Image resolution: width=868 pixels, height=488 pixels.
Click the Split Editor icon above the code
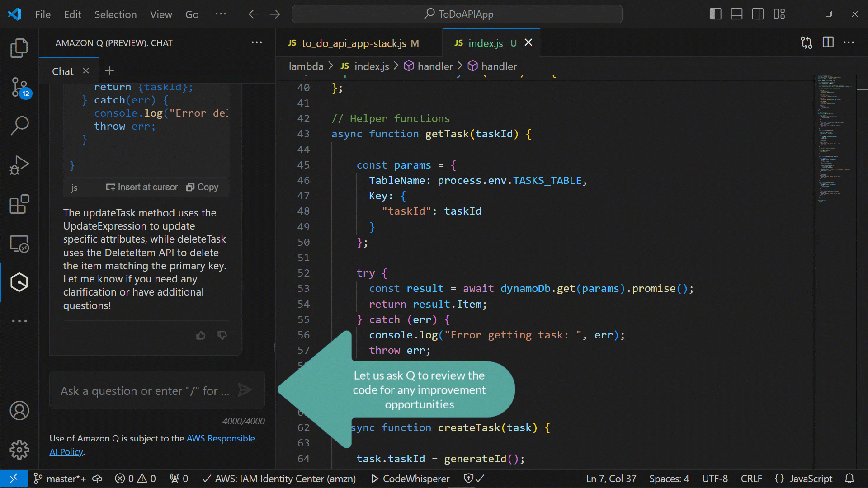coord(828,42)
